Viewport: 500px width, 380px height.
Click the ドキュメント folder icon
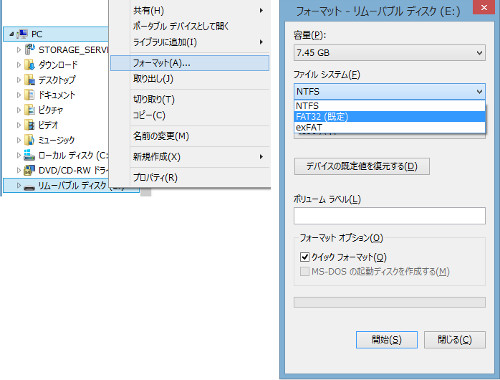pos(30,95)
